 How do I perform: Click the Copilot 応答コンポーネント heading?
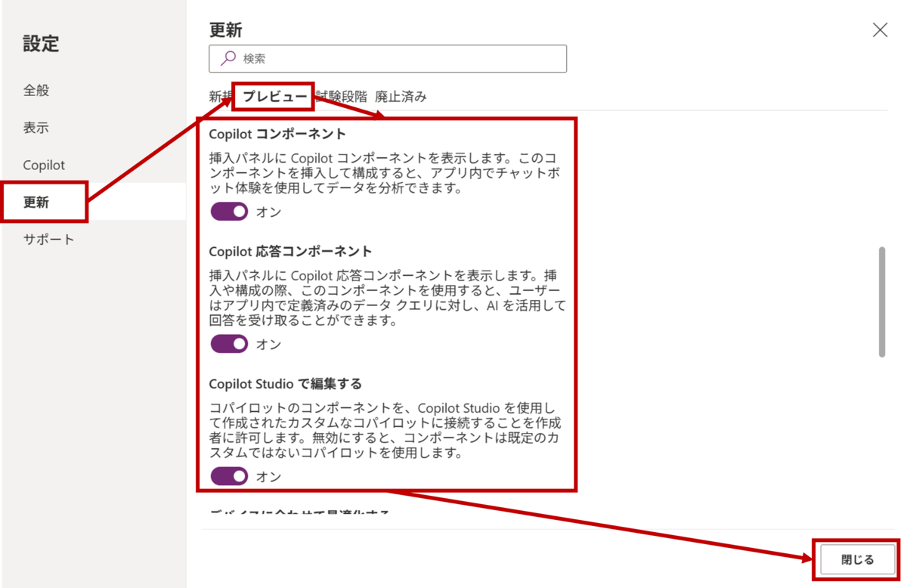click(x=291, y=251)
